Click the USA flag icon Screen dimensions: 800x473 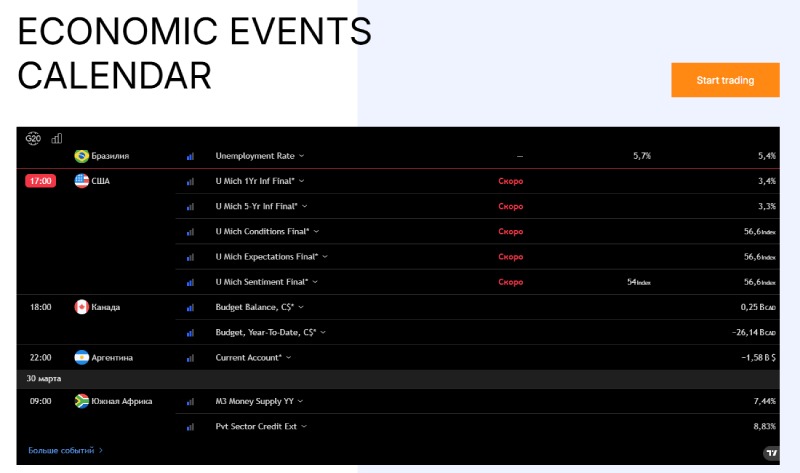tap(82, 181)
